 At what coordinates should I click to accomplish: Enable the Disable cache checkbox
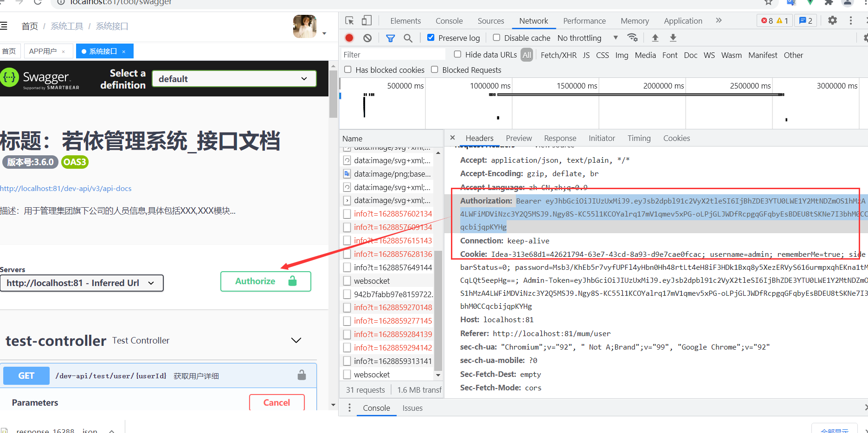[496, 38]
